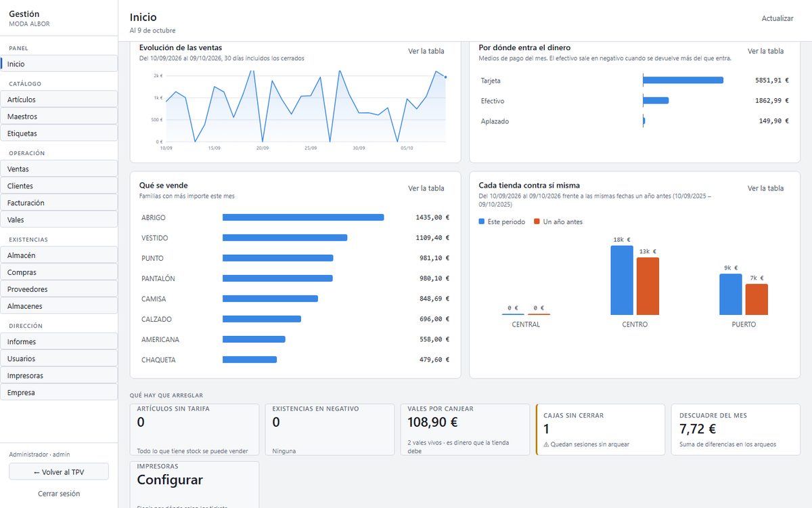Viewport: 812px width, 508px height.
Task: Click the Impresoras Configurar card
Action: click(x=194, y=484)
